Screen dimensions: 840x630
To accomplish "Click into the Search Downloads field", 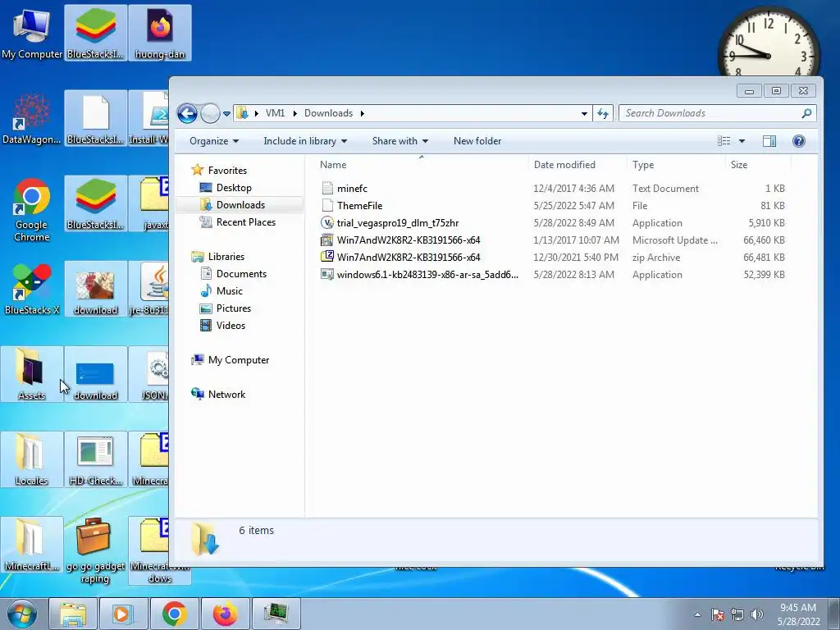I will 711,113.
